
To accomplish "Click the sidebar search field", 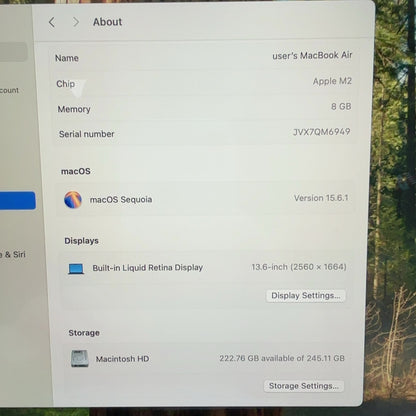I will click(13, 52).
